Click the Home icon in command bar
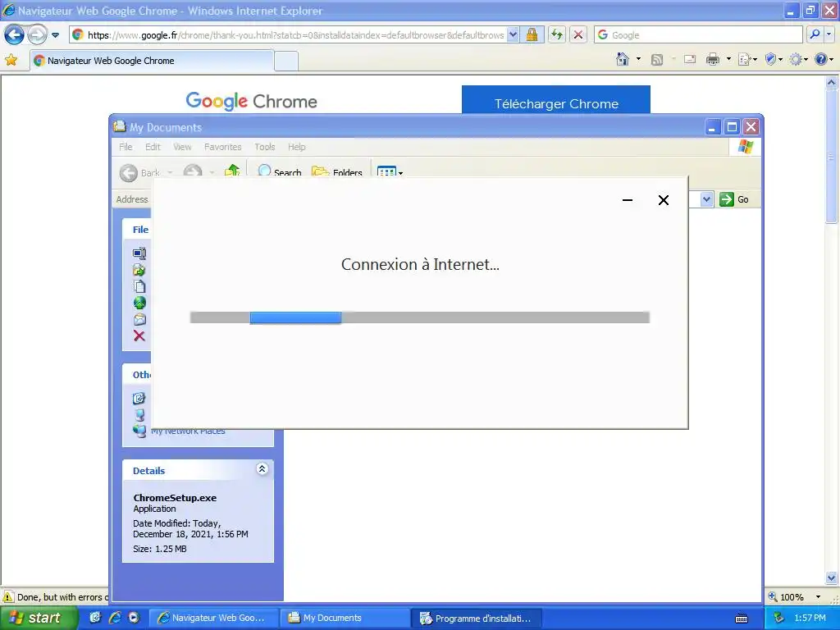840x630 pixels. [x=623, y=59]
